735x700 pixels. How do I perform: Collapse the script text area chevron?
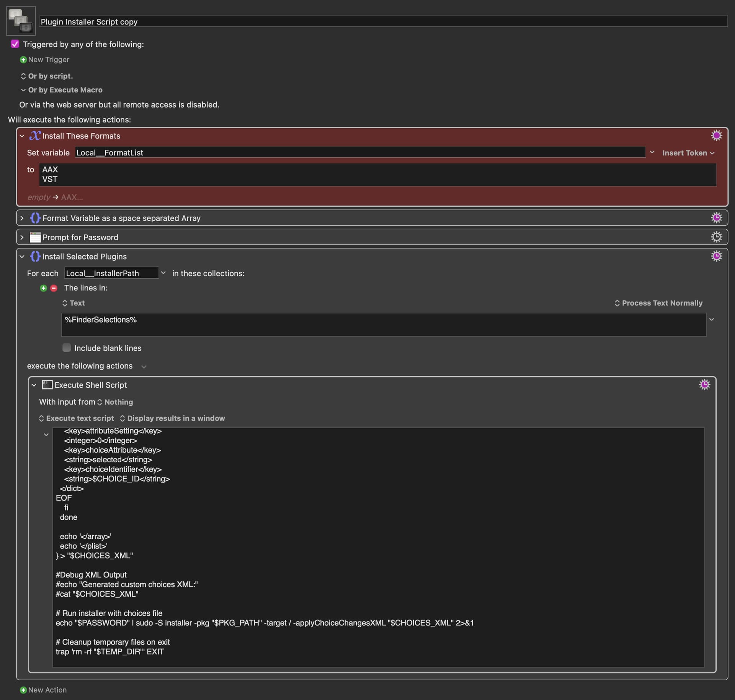click(x=46, y=435)
